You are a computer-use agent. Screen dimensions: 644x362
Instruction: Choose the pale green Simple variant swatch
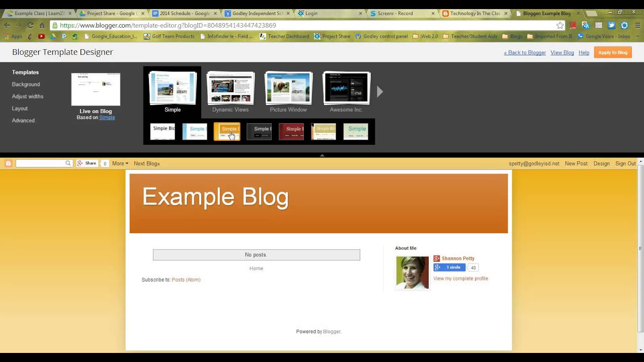(356, 131)
